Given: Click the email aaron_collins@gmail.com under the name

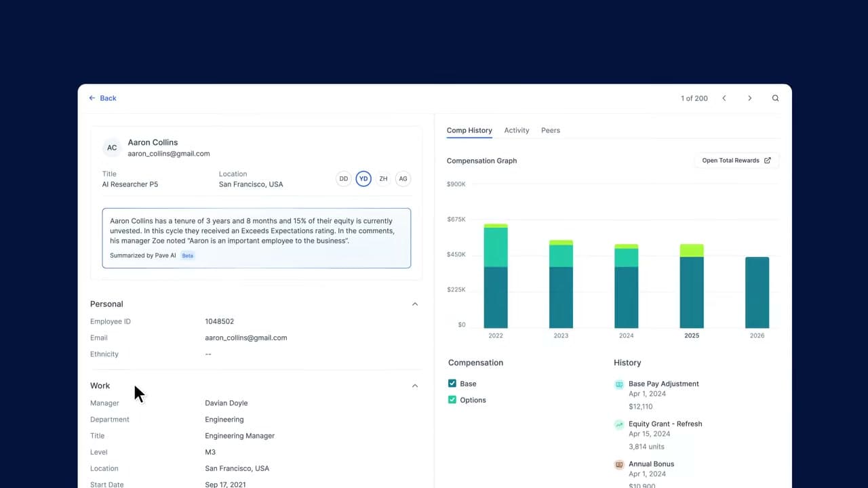Looking at the screenshot, I should pyautogui.click(x=169, y=154).
